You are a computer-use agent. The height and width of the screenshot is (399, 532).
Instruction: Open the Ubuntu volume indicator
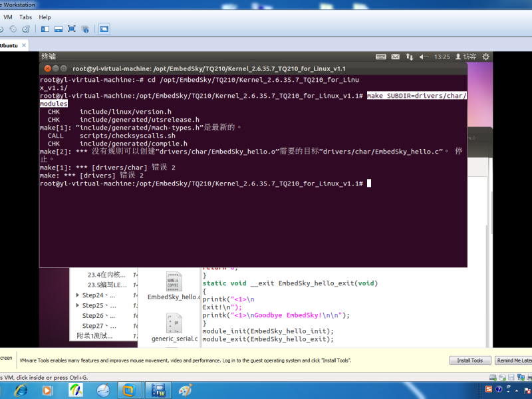[x=424, y=57]
